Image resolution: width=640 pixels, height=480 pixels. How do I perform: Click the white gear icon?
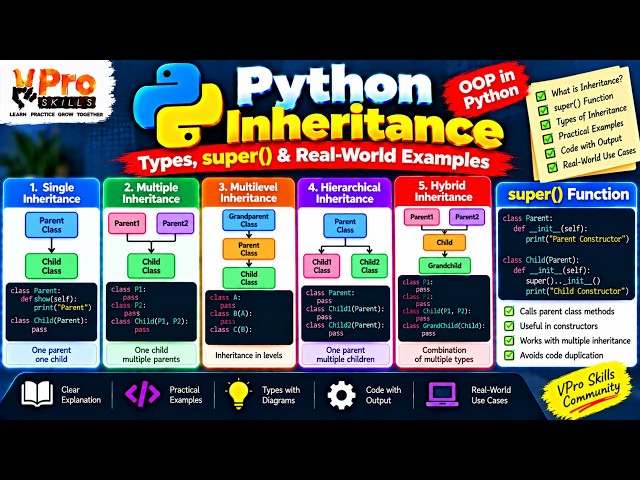(x=342, y=395)
